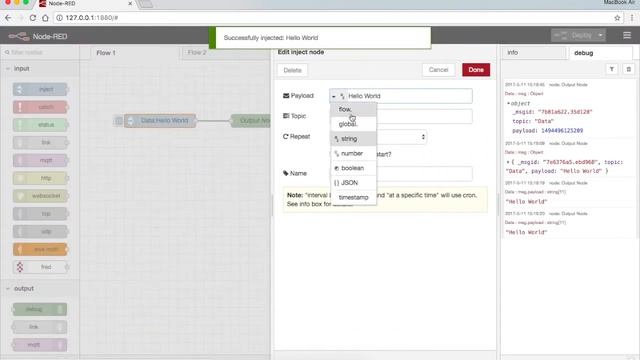Select the websocket input node
Viewport: 640px width, 360px height.
(40, 196)
